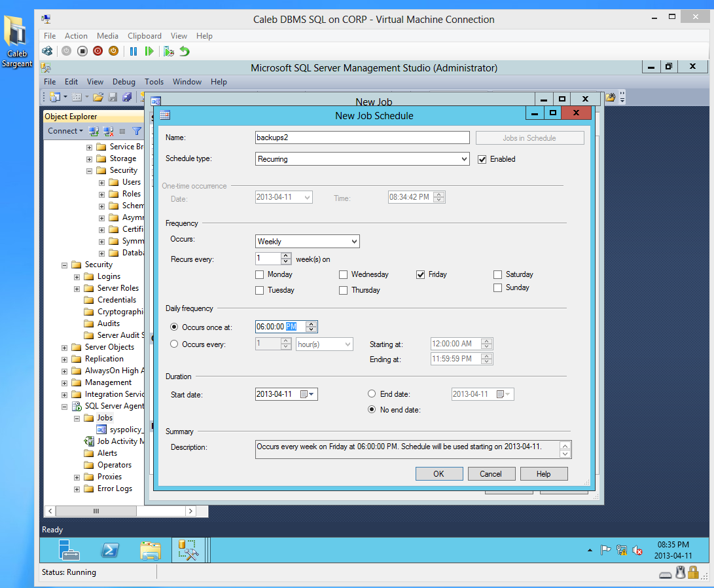Click the Cancel button in New Job Schedule

491,473
